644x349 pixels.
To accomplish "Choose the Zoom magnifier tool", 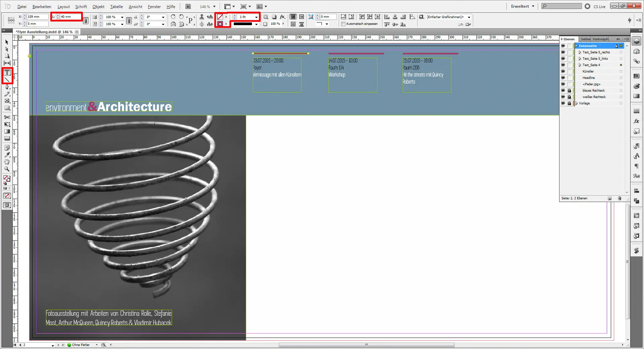I will (x=7, y=169).
